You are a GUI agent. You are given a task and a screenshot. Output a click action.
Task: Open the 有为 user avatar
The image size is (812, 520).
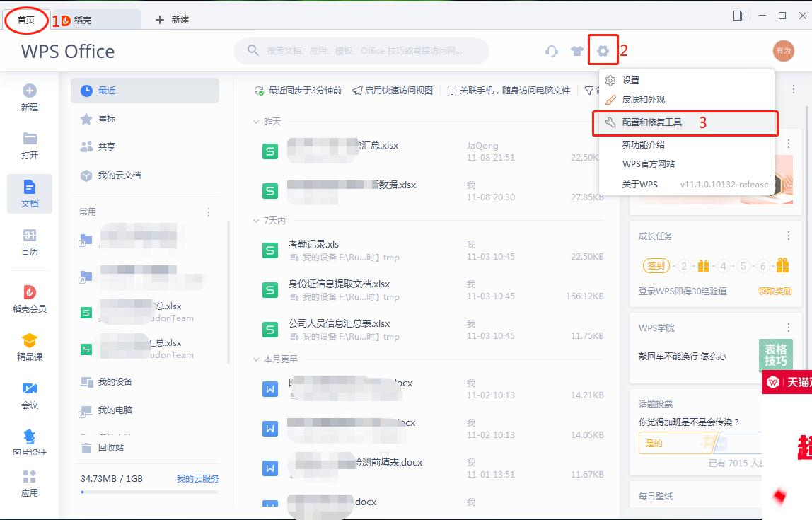pos(784,51)
